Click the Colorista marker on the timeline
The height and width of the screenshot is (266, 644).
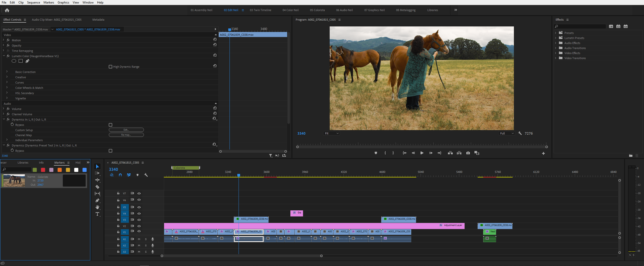(x=185, y=167)
